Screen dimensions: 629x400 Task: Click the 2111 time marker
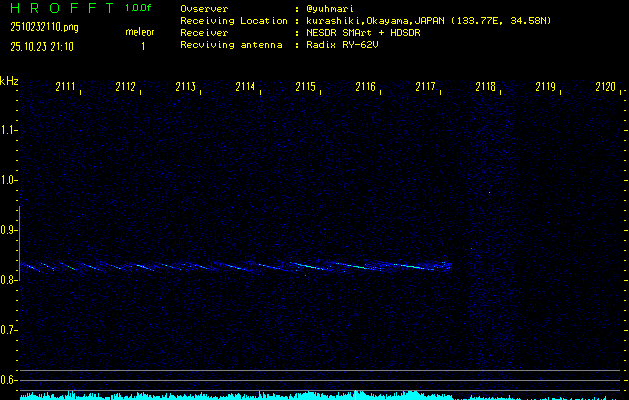66,87
